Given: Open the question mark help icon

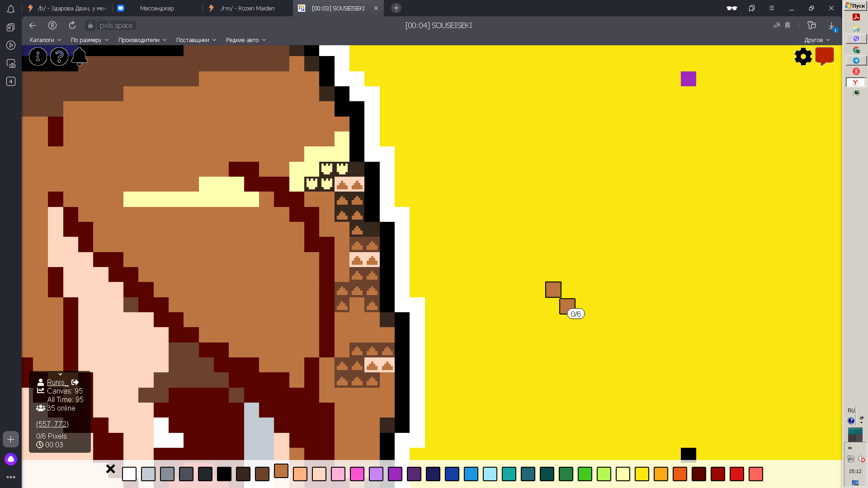Looking at the screenshot, I should 59,57.
